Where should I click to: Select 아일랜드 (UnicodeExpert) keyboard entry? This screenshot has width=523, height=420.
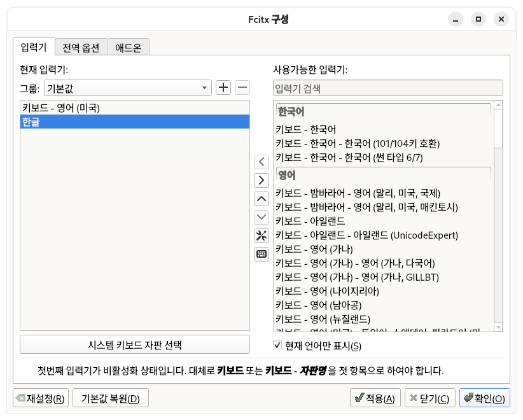pos(383,235)
